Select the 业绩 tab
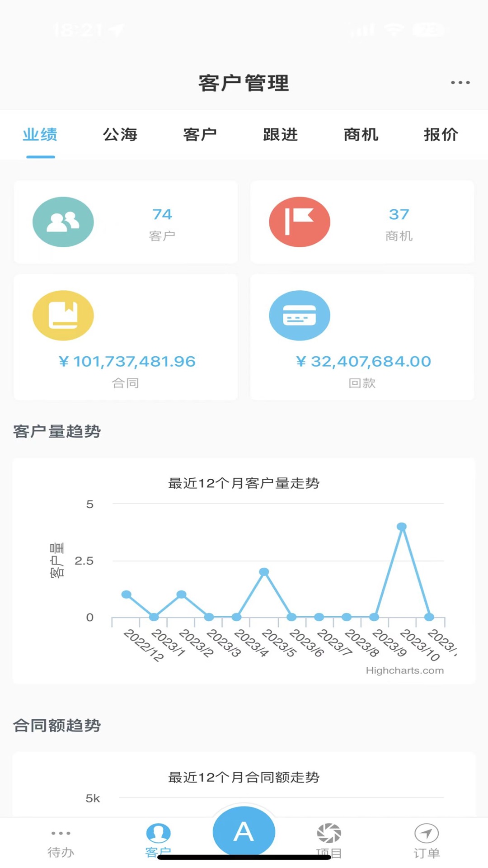Viewport: 488px width, 868px height. pyautogui.click(x=40, y=135)
